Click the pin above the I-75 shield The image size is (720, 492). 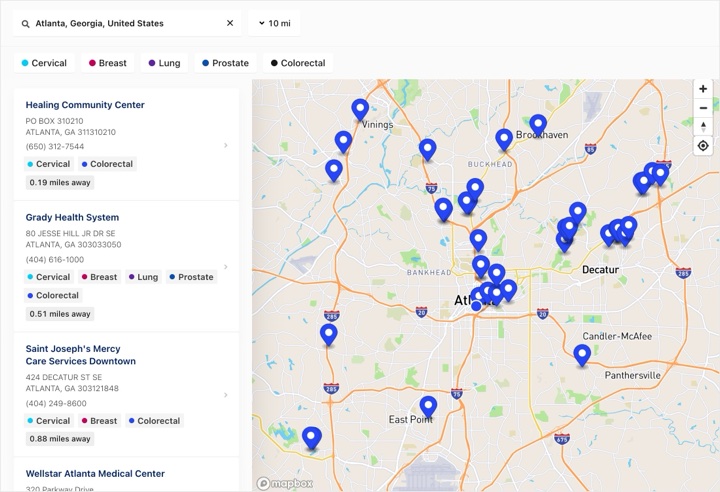[427, 150]
